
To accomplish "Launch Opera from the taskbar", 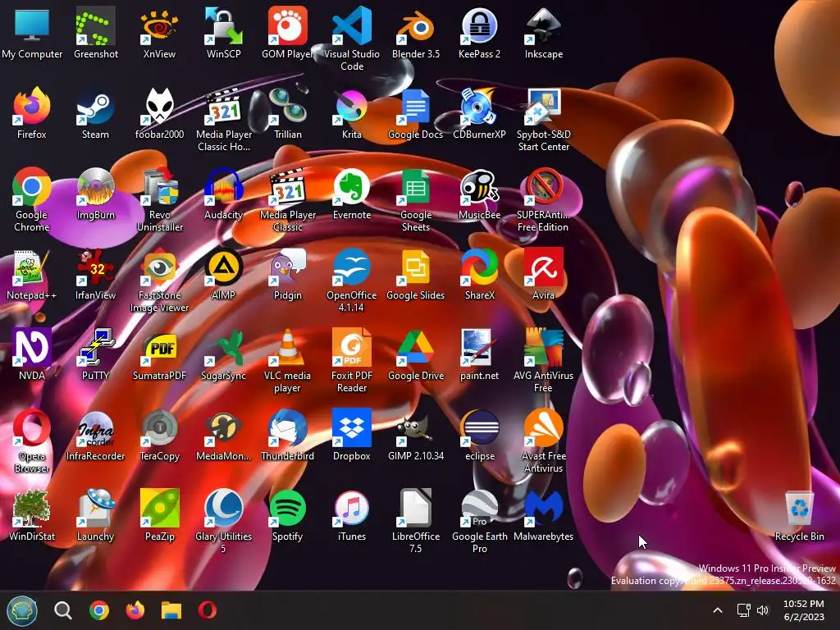I will [208, 610].
